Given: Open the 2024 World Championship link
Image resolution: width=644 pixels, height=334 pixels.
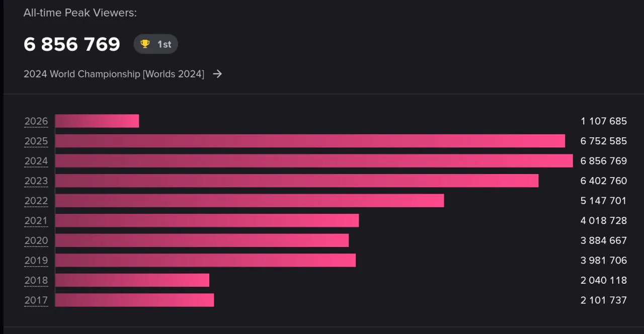Looking at the screenshot, I should click(114, 74).
